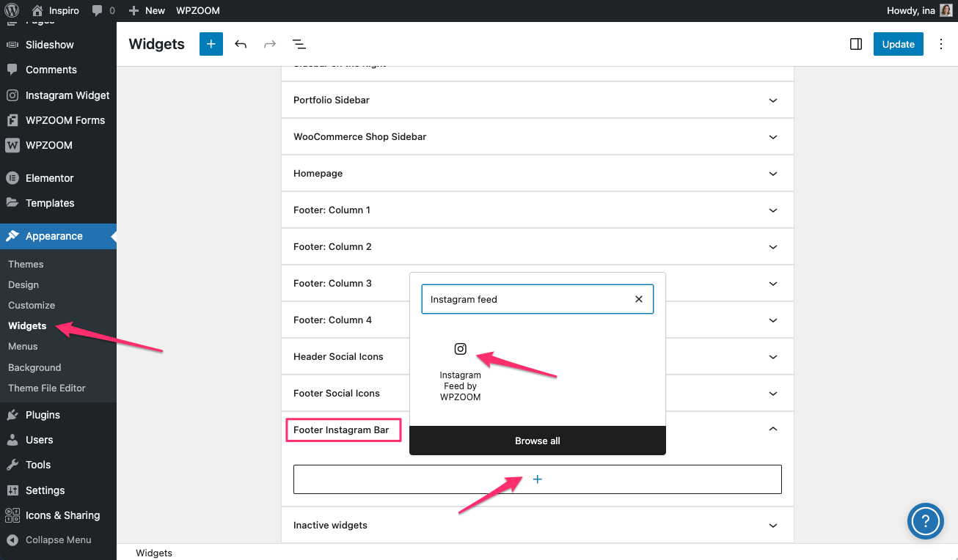
Task: Click the Widgets breadcrumb at bottom
Action: pos(154,553)
